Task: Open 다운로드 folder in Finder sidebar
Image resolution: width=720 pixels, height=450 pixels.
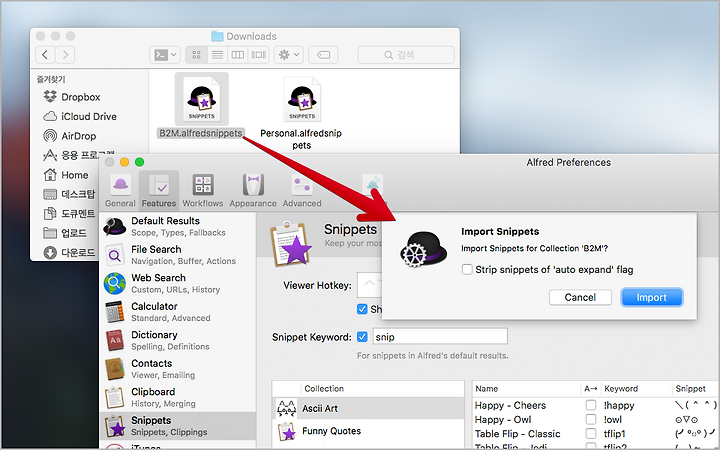Action: (x=69, y=252)
